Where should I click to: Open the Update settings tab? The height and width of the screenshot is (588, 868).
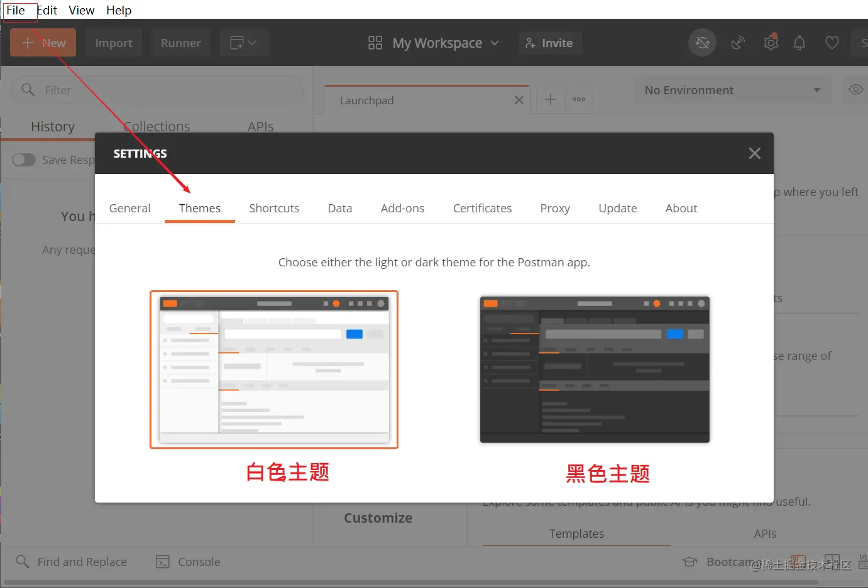(x=618, y=209)
